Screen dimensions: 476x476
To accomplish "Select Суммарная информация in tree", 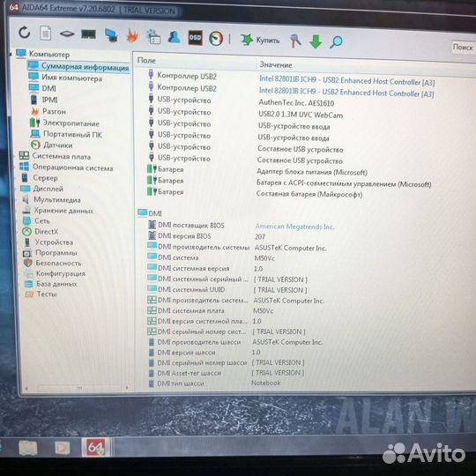I will click(x=78, y=66).
